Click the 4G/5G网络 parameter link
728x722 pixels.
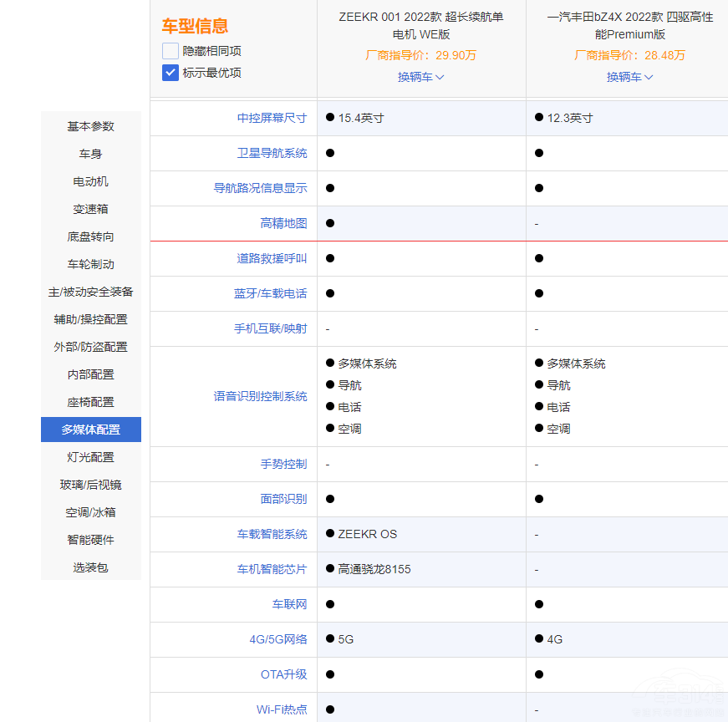click(277, 639)
